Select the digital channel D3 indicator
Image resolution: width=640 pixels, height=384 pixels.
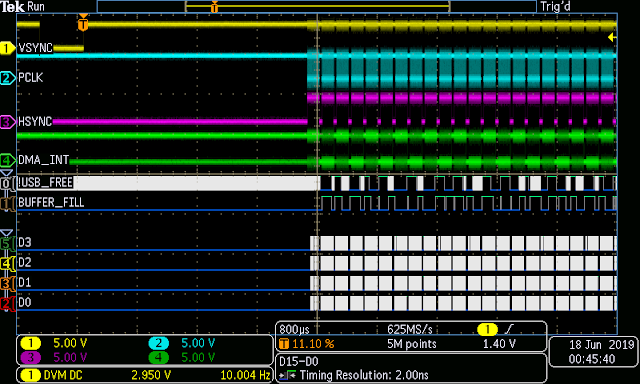click(x=7, y=243)
